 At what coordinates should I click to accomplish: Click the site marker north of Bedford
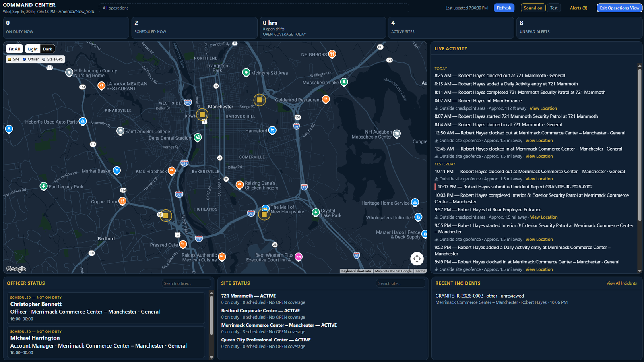pos(165,215)
